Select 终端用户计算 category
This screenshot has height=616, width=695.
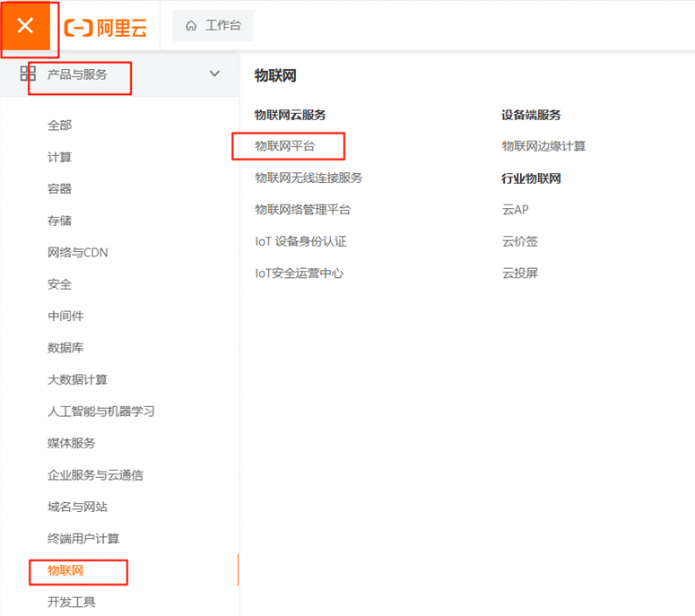[83, 539]
